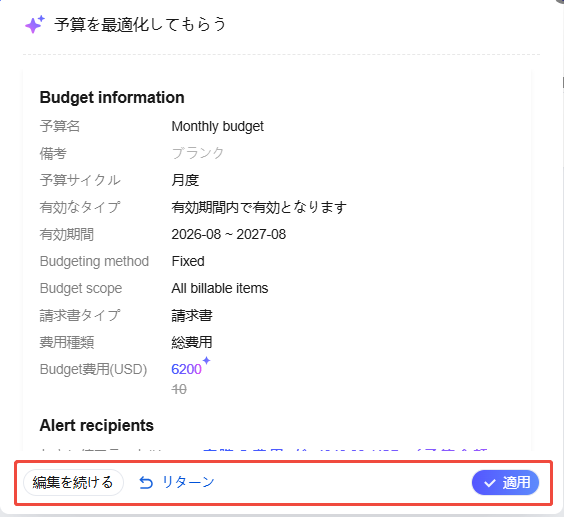Click the validity period 2026-08 ~ 2027-08
The height and width of the screenshot is (517, 564).
229,234
